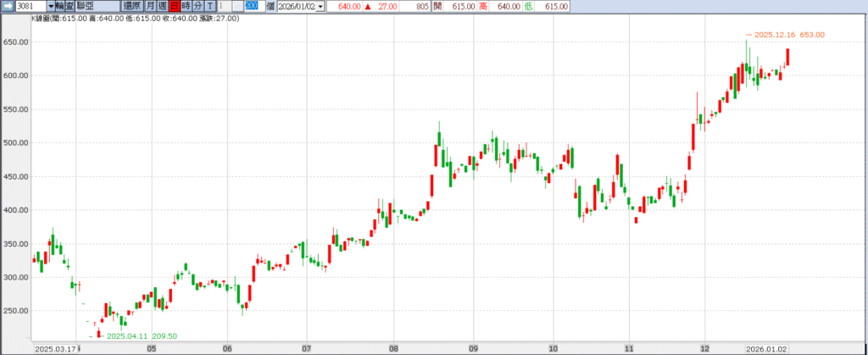Screen dimensions: 868x355
Task: Click the latest red candlestick near 640
Action: pos(787,57)
